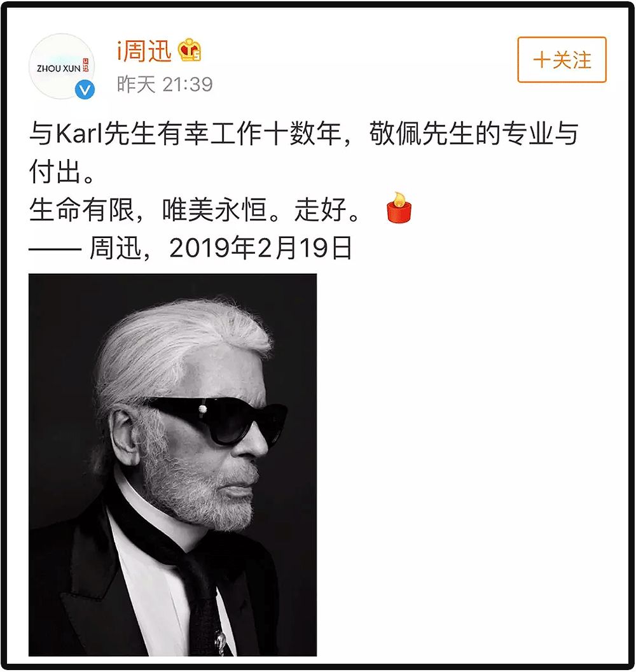Screen dimensions: 636x672
Task: Click the ZHOU XUN lettering inside avatar
Action: point(59,68)
